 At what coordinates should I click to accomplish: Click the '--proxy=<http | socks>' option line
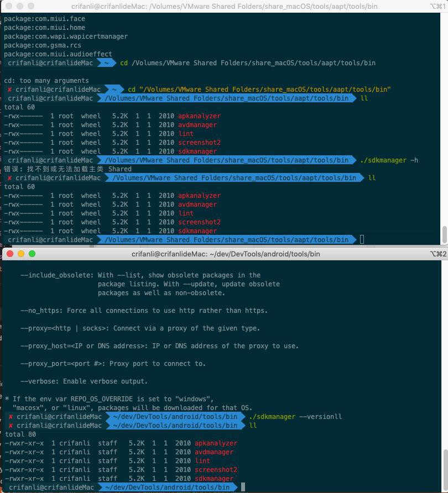(140, 328)
